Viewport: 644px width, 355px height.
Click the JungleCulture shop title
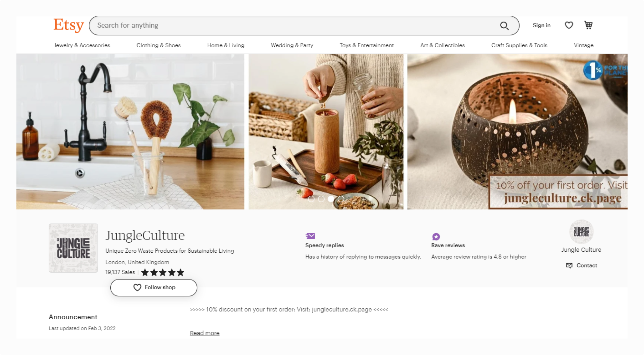[x=145, y=235]
